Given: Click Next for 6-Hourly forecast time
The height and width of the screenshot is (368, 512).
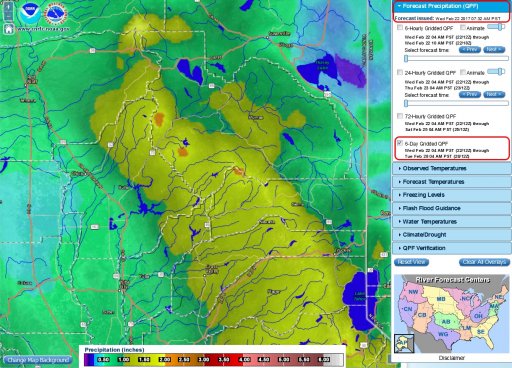Looking at the screenshot, I should pos(494,50).
